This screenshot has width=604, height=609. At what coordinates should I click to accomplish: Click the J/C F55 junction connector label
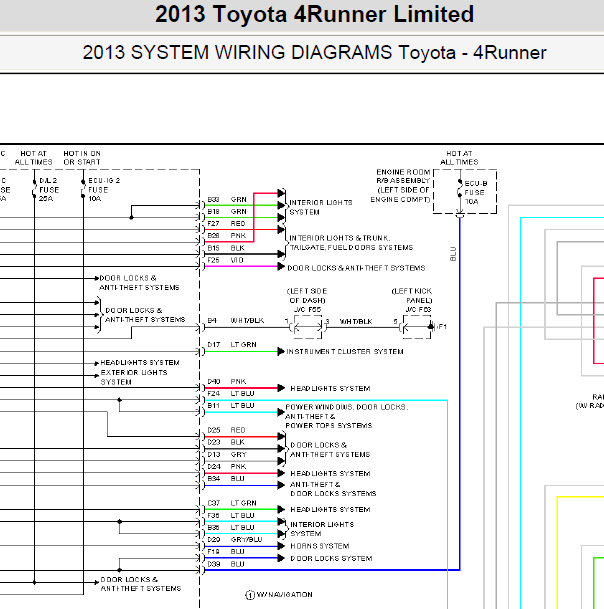click(x=308, y=310)
